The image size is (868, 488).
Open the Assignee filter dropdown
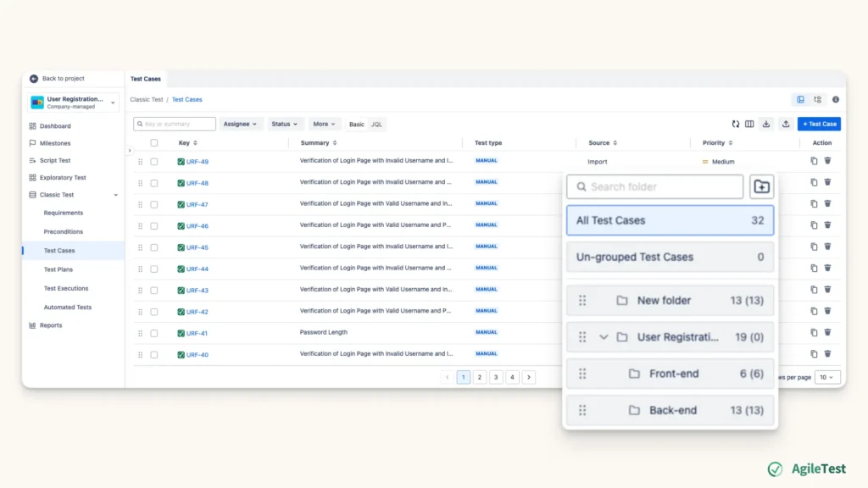240,124
